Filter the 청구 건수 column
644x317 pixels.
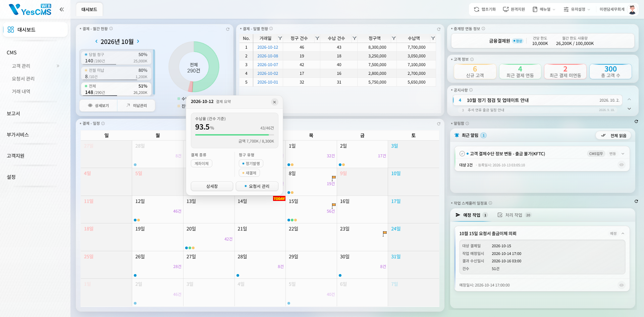tap(317, 38)
